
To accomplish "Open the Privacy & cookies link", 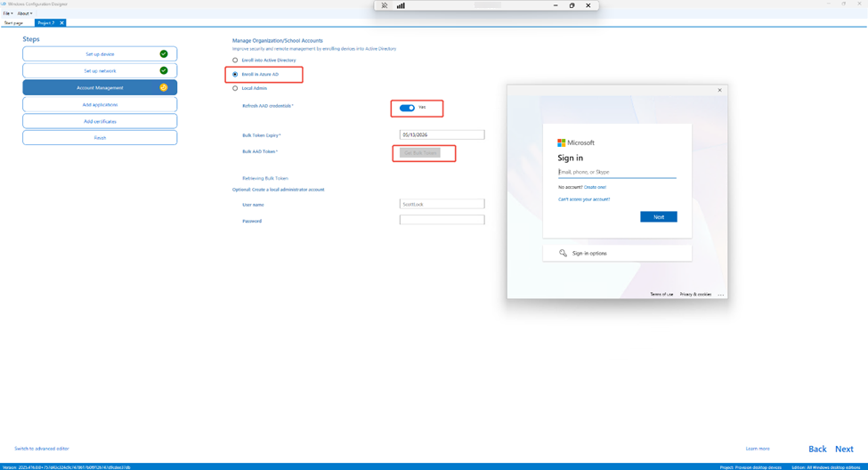I will (695, 295).
